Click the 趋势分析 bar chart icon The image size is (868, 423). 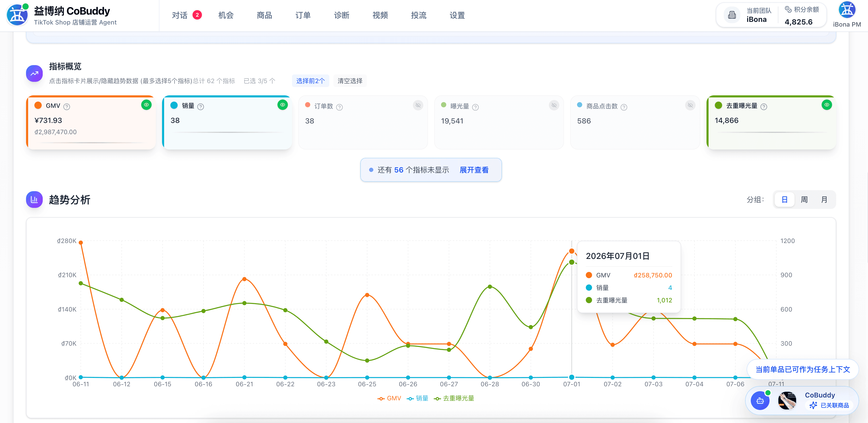(34, 199)
